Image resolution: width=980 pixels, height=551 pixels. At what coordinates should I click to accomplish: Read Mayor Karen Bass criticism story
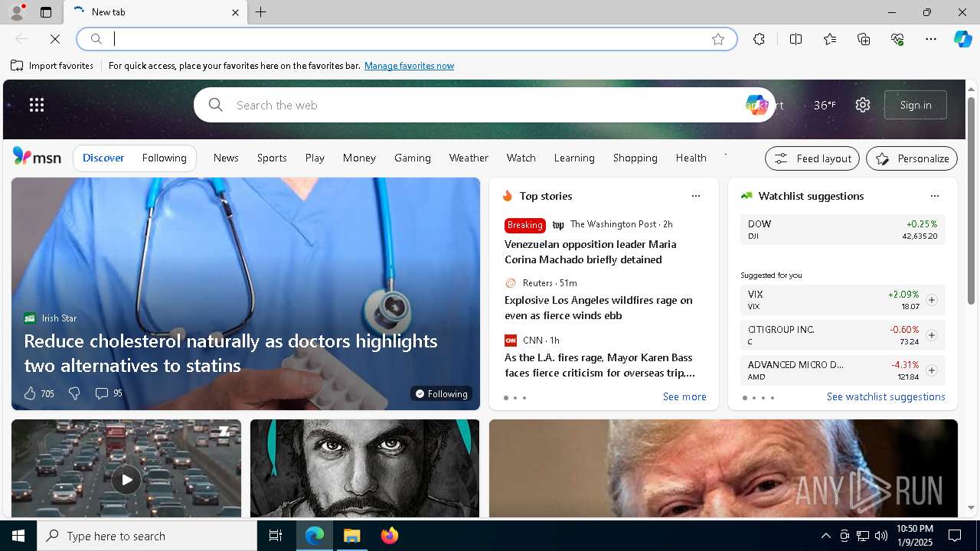pos(599,365)
